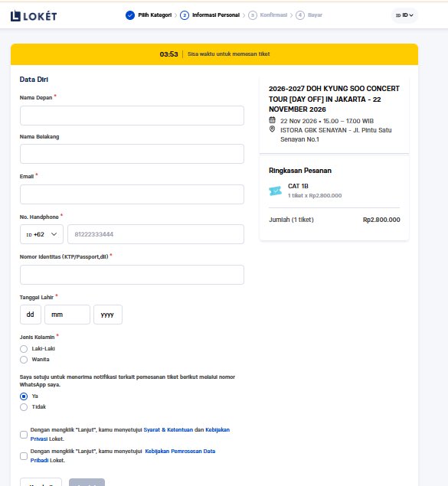Click the Loket logo

click(x=34, y=16)
